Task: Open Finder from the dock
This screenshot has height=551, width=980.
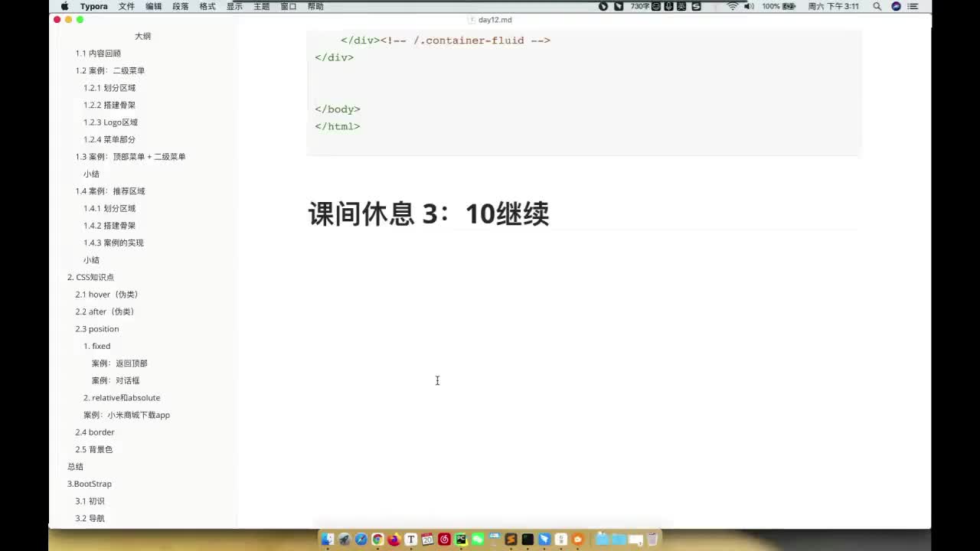Action: click(327, 540)
